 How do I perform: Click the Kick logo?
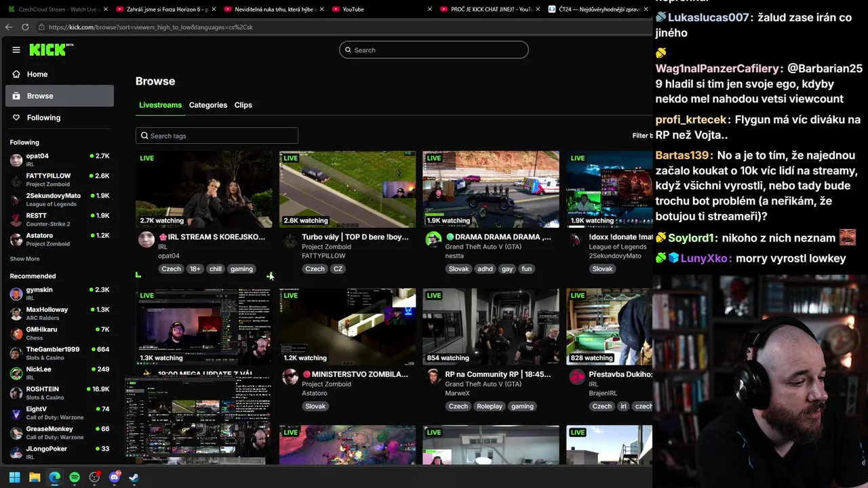51,49
